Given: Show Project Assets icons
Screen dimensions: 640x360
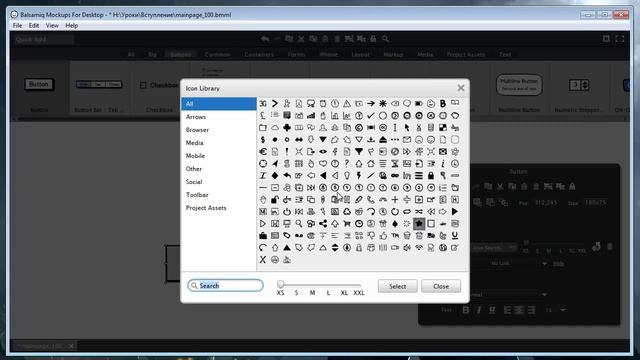Looking at the screenshot, I should pos(219,208).
